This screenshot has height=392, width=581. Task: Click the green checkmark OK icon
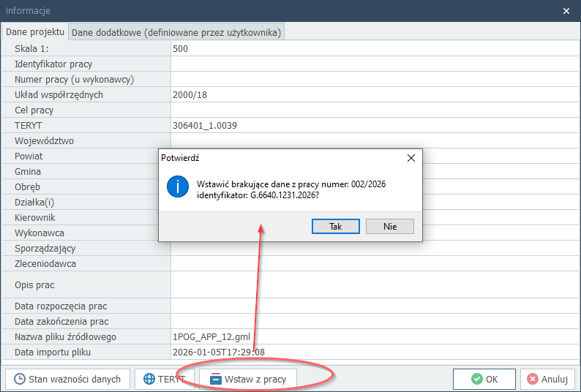(x=477, y=379)
